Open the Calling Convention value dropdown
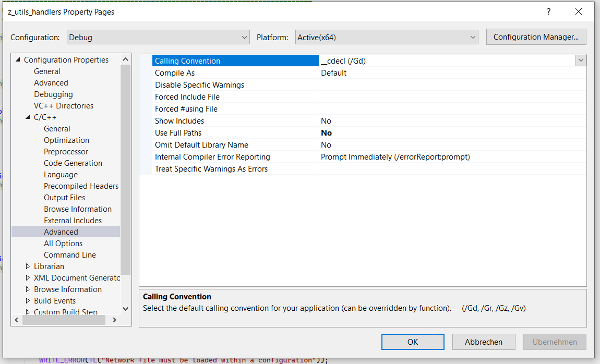The image size is (600, 364). click(581, 60)
